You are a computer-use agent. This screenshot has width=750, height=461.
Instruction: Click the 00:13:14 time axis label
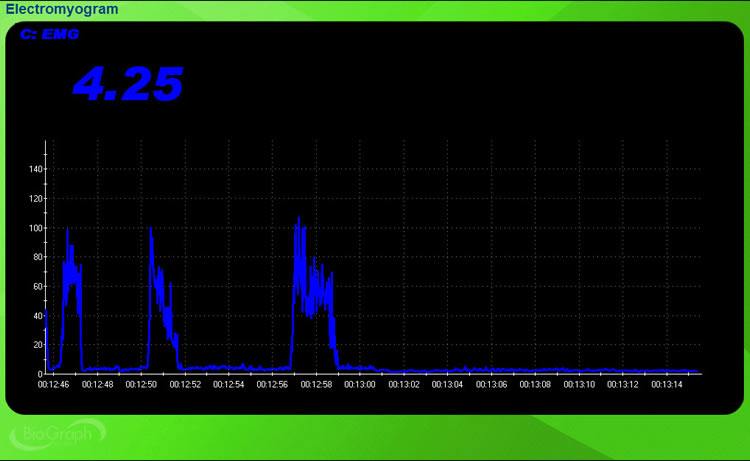point(667,384)
